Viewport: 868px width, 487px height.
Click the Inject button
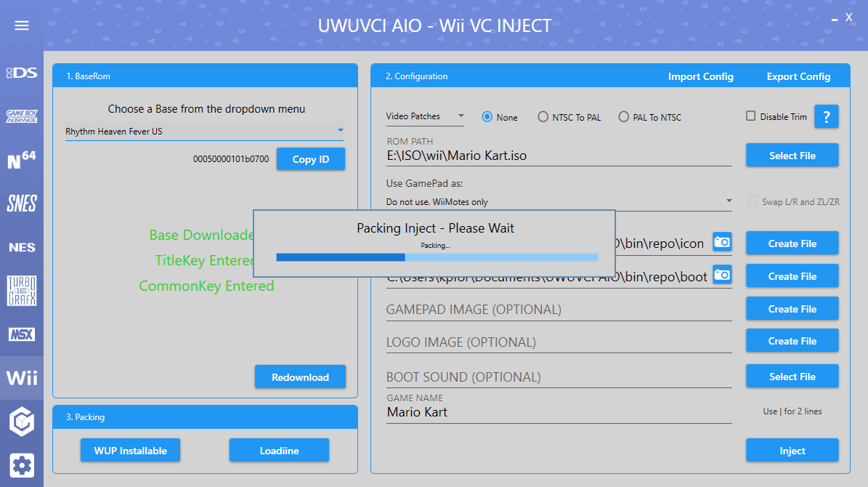click(792, 451)
